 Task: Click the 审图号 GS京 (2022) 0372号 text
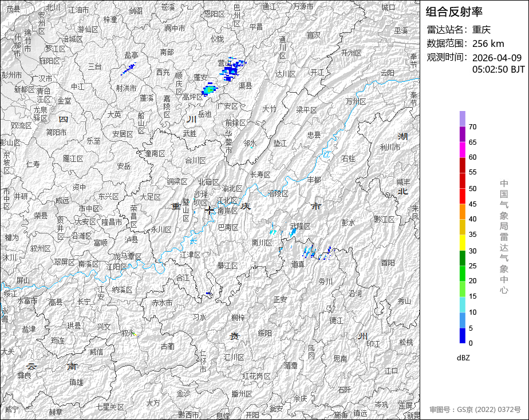click(475, 410)
